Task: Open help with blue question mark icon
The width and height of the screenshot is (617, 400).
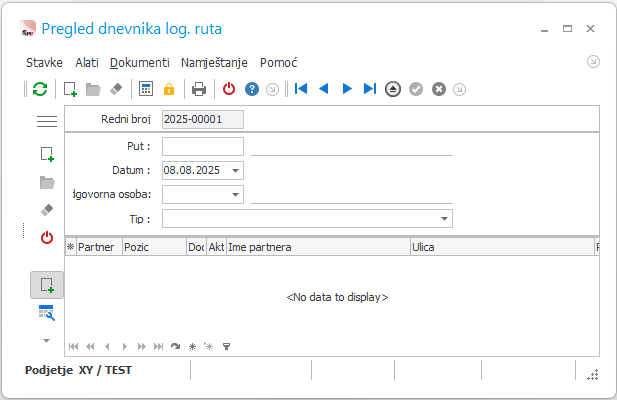Action: (x=252, y=89)
